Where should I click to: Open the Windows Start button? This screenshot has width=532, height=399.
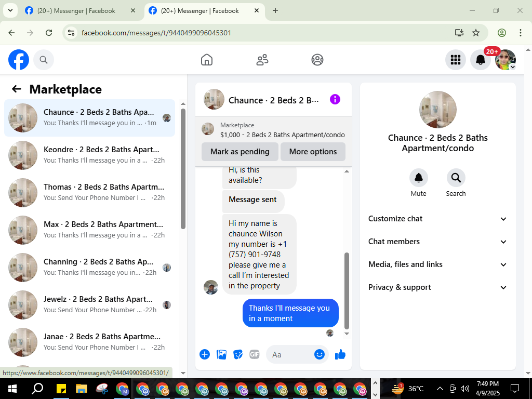(12, 389)
